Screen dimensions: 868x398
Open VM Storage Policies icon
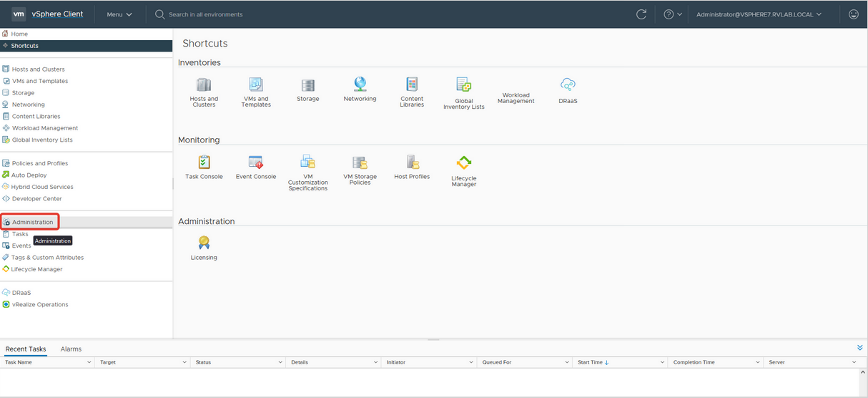(x=360, y=162)
